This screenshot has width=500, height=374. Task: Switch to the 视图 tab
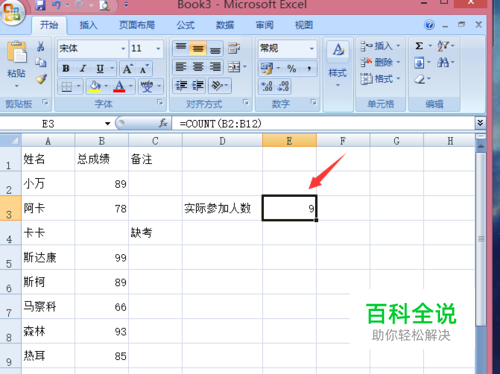(304, 25)
